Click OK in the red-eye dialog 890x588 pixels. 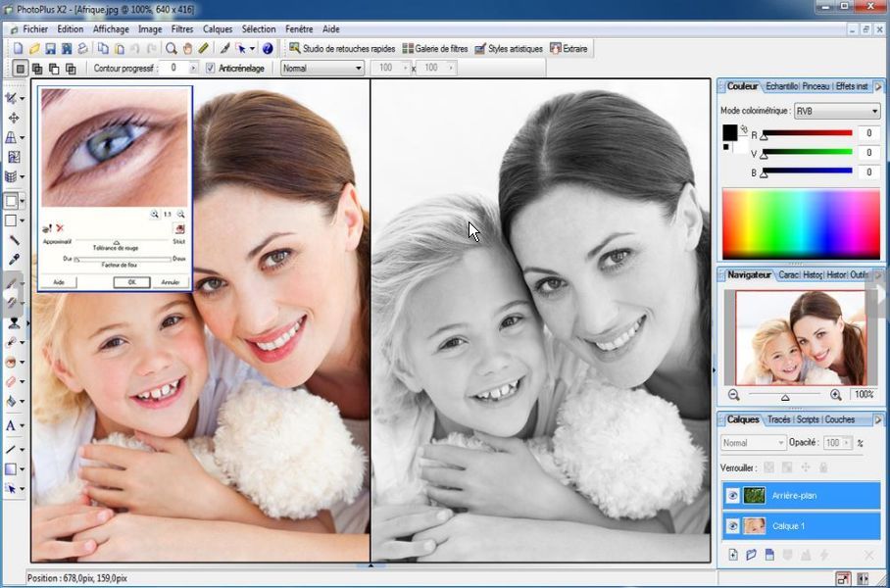131,282
